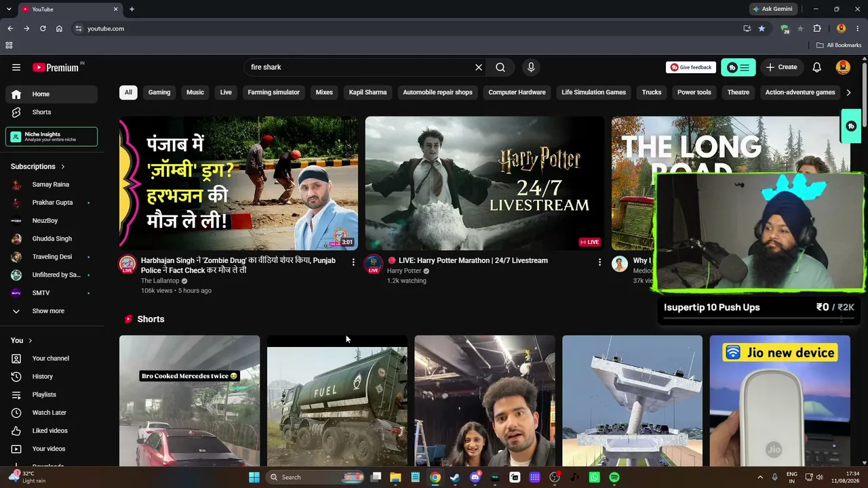868x488 pixels.
Task: Show more filter chips with right arrow
Action: (x=848, y=92)
